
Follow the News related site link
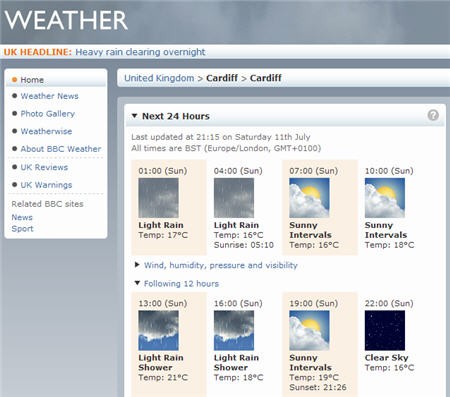(x=22, y=217)
